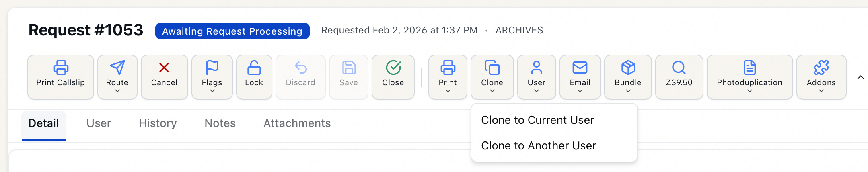
Task: Open the Notes tab
Action: tap(220, 123)
